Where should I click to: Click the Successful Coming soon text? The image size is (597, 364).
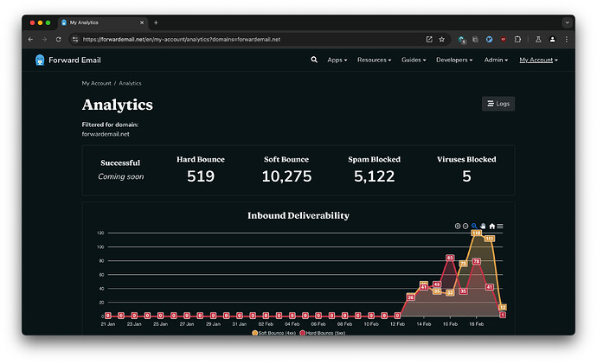coord(120,176)
